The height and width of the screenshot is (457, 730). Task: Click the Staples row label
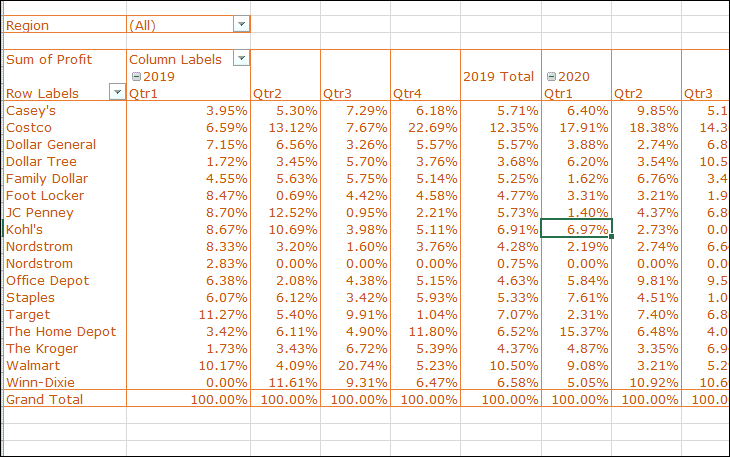click(65, 297)
